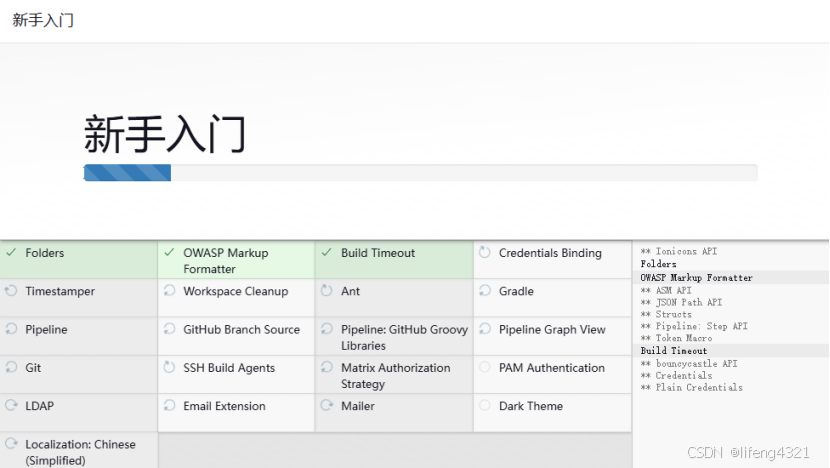Select the Credentials Binding plugin label
This screenshot has height=468, width=830.
[551, 253]
